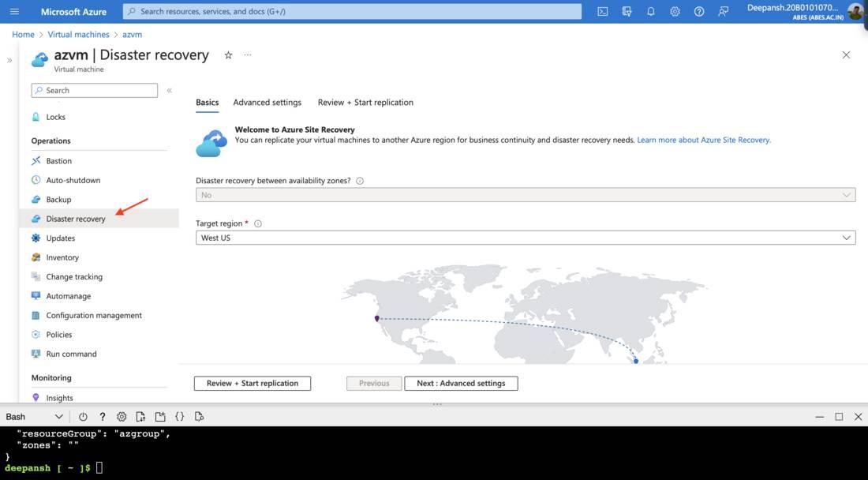Open Auto-shutdown settings
This screenshot has height=480, width=868.
pos(73,180)
